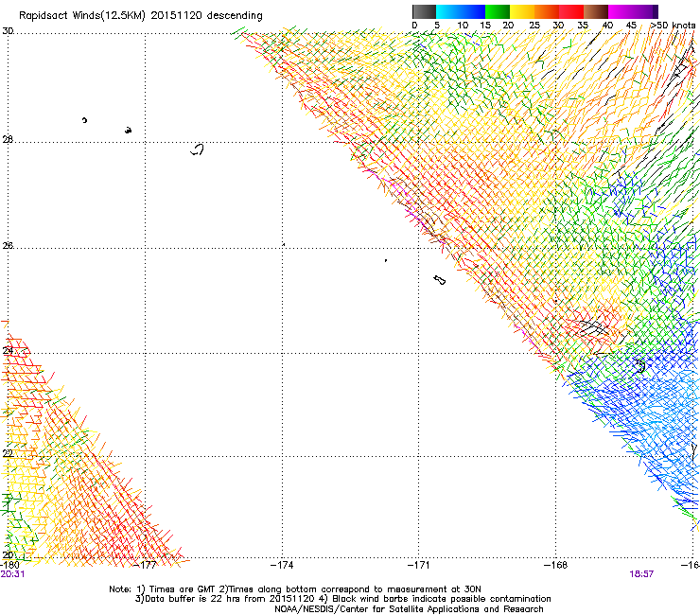Click the purple "18:57" swath time
Image resolution: width=700 pixels, height=615 pixels.
point(641,574)
